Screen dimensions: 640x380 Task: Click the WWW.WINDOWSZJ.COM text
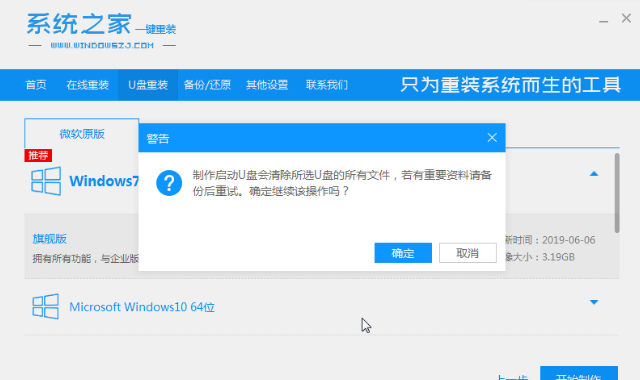coord(102,45)
